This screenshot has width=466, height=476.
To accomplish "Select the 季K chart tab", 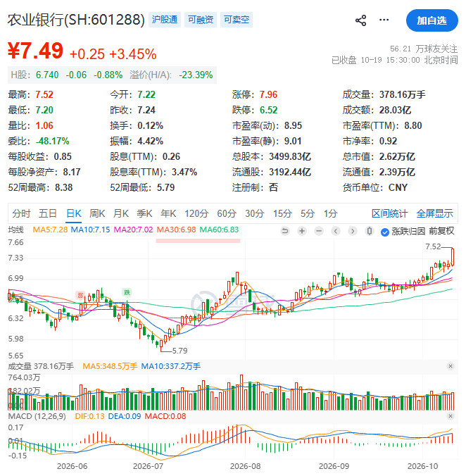I will click(144, 213).
